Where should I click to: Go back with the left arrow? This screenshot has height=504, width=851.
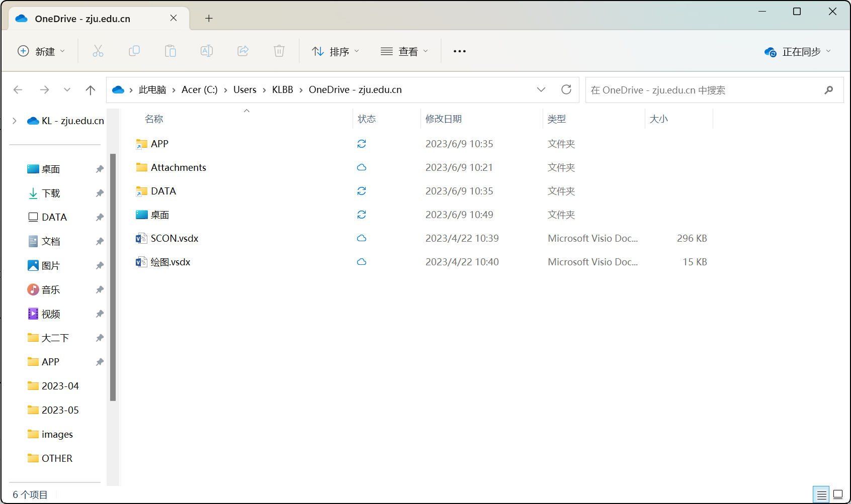[18, 90]
